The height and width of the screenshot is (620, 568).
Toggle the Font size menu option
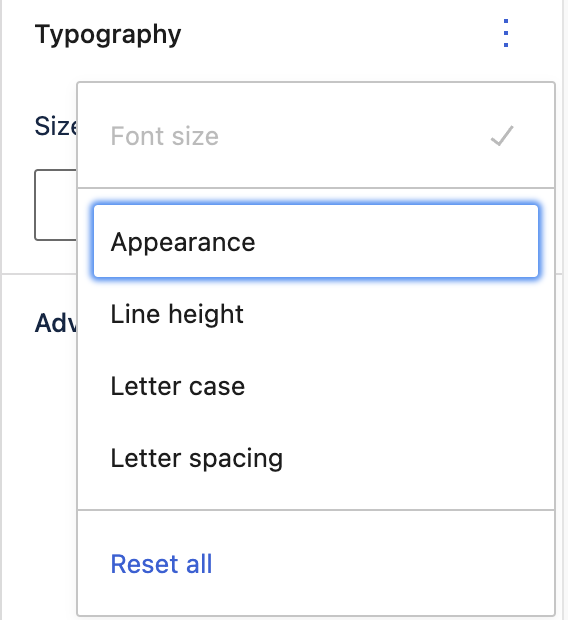[x=316, y=136]
